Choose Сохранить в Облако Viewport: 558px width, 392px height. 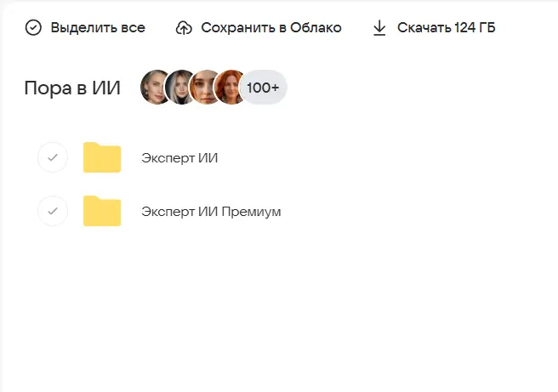tap(271, 28)
